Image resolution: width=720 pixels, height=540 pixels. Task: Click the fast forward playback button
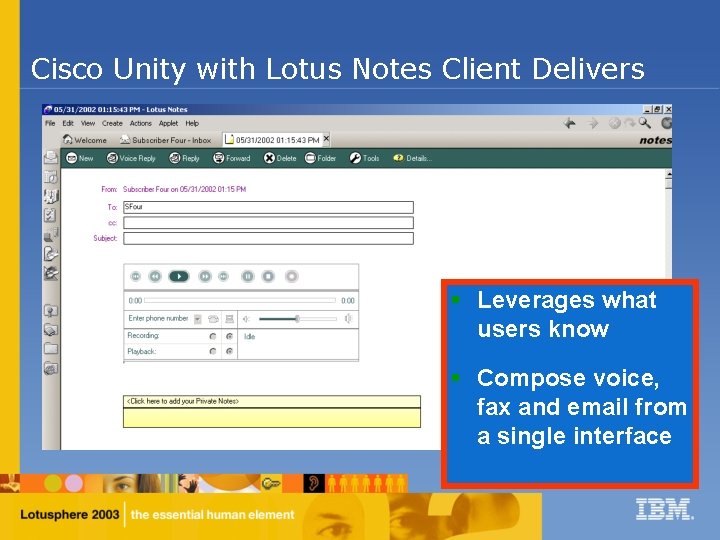click(x=205, y=276)
